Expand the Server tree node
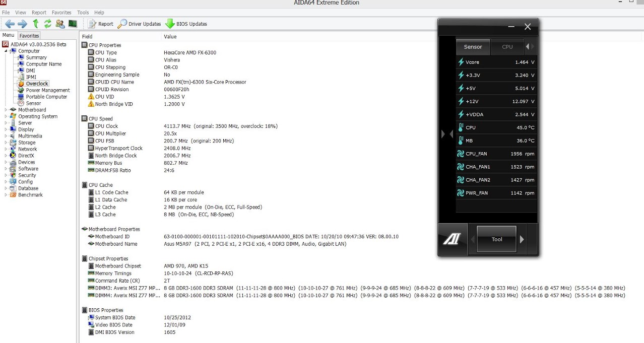This screenshot has height=343, width=644. (x=6, y=123)
